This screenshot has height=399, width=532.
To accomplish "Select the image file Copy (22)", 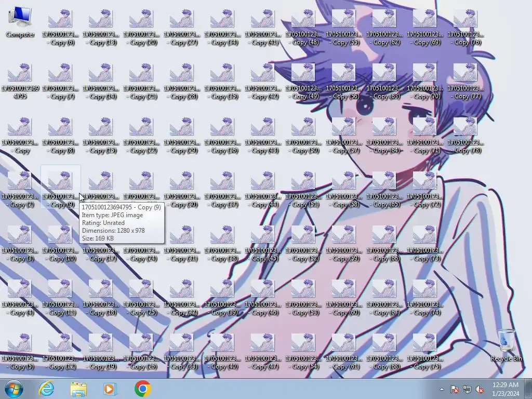I will [141, 135].
